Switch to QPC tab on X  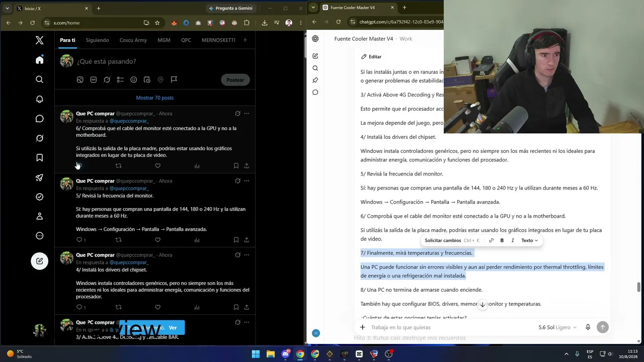click(186, 40)
